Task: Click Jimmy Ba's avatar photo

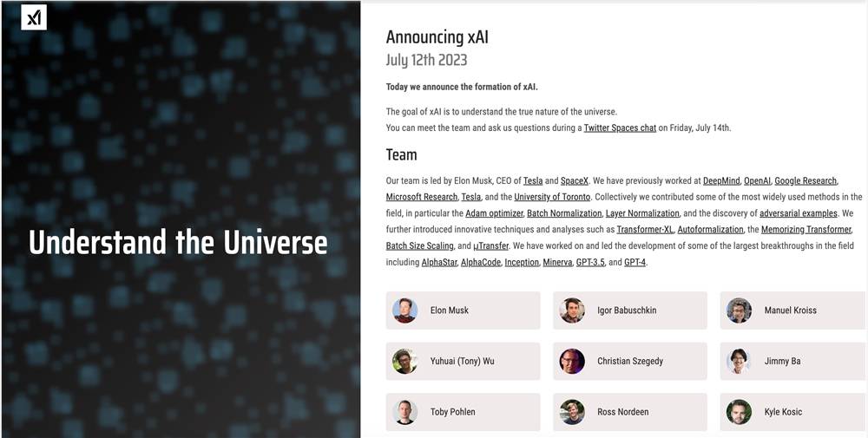Action: pos(739,361)
